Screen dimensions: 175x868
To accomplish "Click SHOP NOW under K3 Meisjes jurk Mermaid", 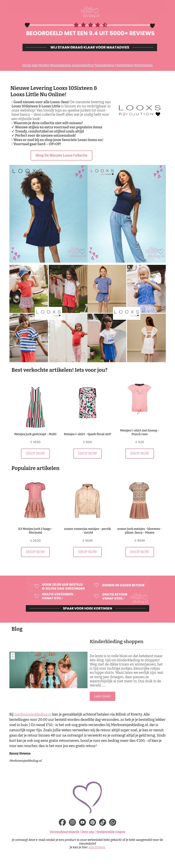I will (x=35, y=552).
